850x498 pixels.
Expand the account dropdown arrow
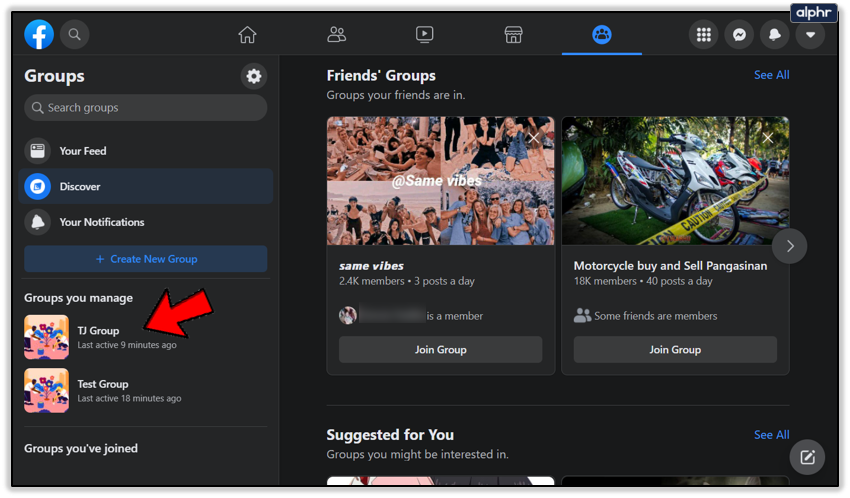810,35
